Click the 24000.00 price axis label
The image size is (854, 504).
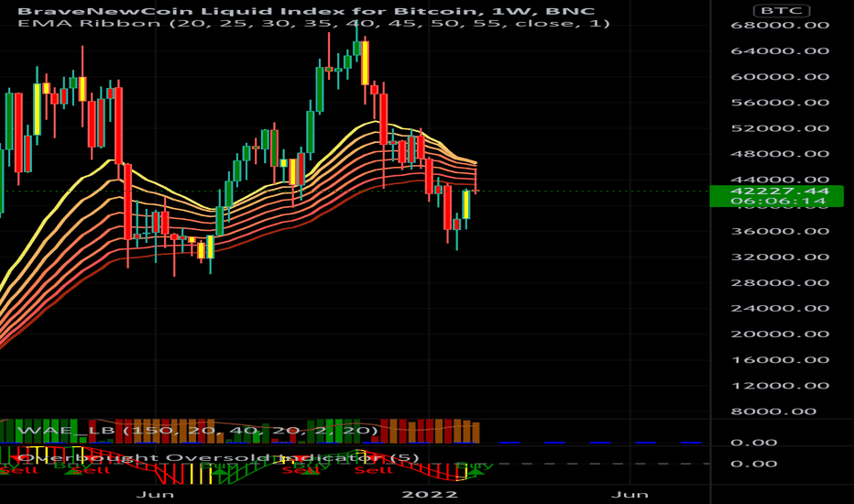780,308
